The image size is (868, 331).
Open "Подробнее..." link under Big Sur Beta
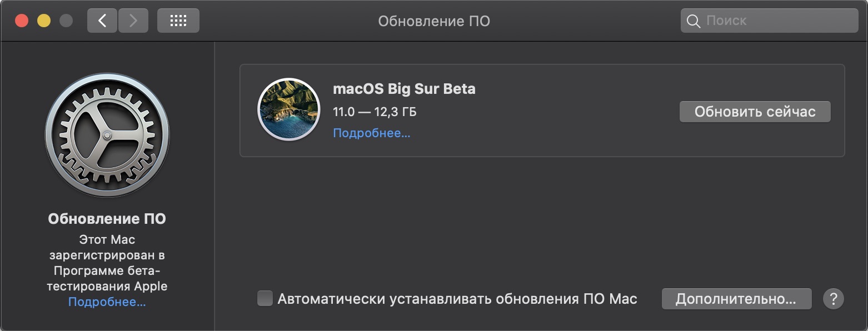tap(371, 133)
